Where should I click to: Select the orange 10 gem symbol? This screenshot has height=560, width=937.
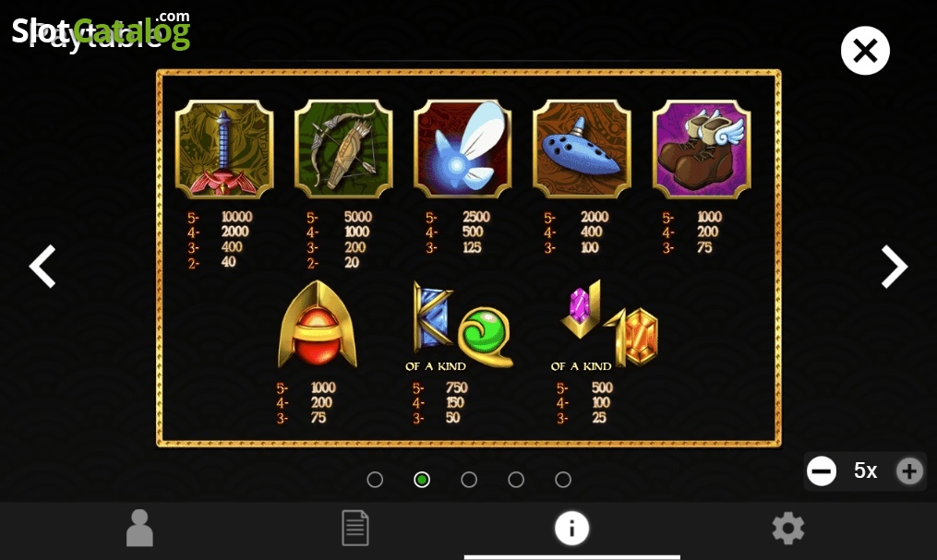pyautogui.click(x=631, y=337)
